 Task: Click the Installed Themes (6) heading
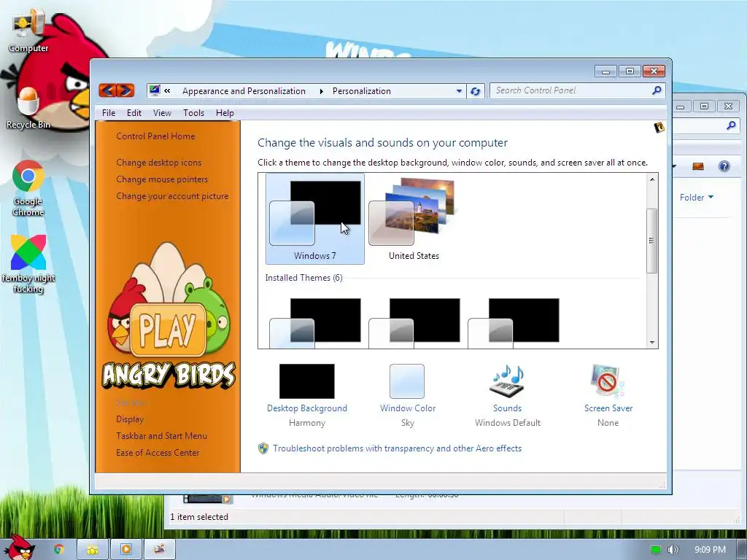pyautogui.click(x=303, y=278)
